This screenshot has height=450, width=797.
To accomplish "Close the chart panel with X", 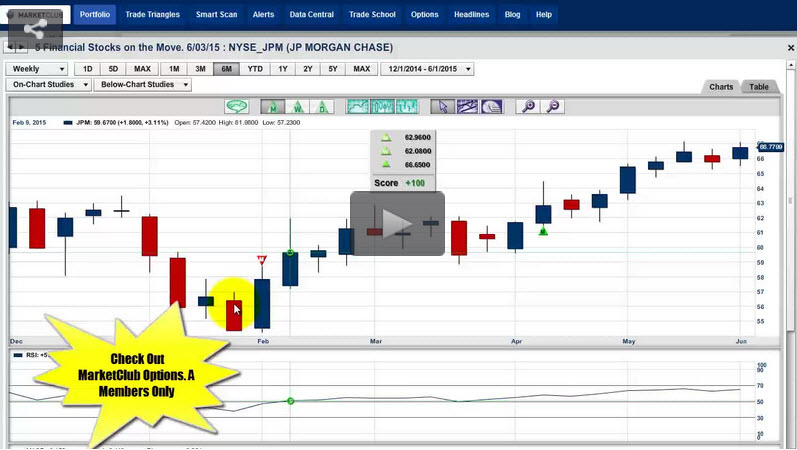I will tap(790, 47).
